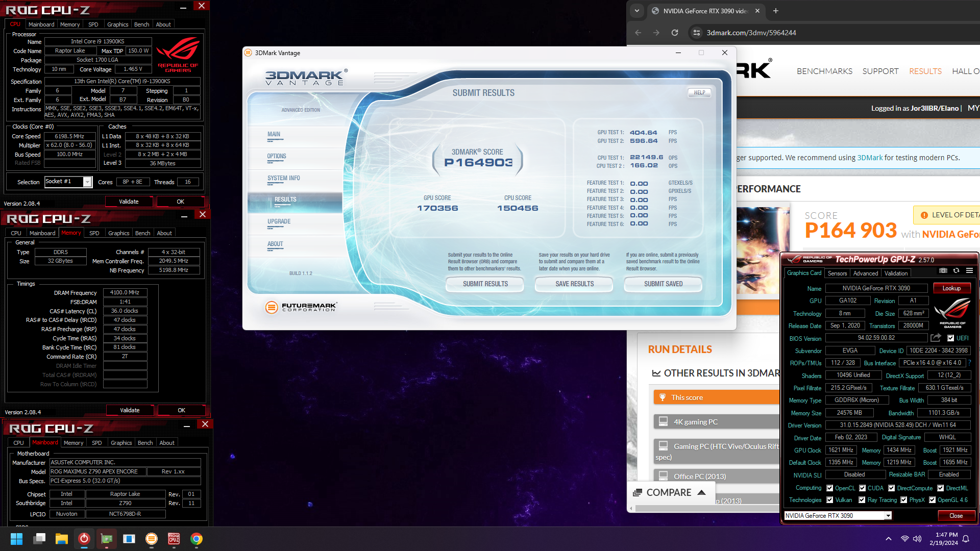
Task: Click the 3DMark Vantage orange taskbar icon
Action: (152, 539)
